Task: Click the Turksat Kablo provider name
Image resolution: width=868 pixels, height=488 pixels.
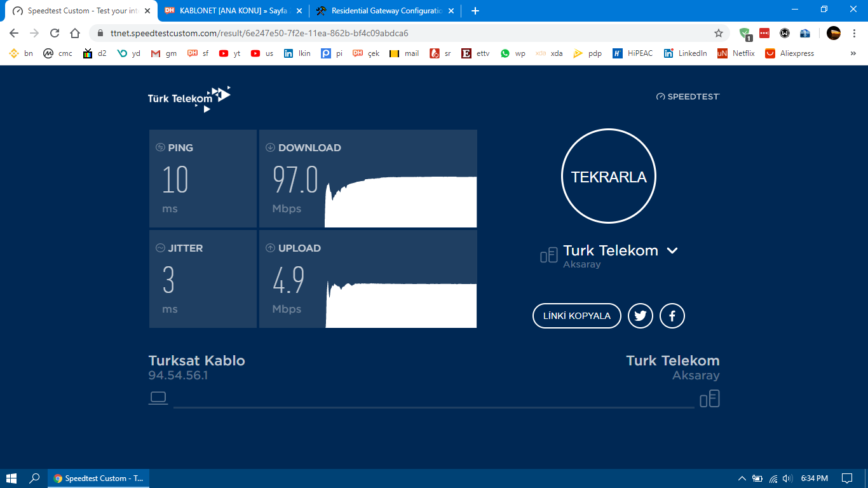Action: coord(196,360)
